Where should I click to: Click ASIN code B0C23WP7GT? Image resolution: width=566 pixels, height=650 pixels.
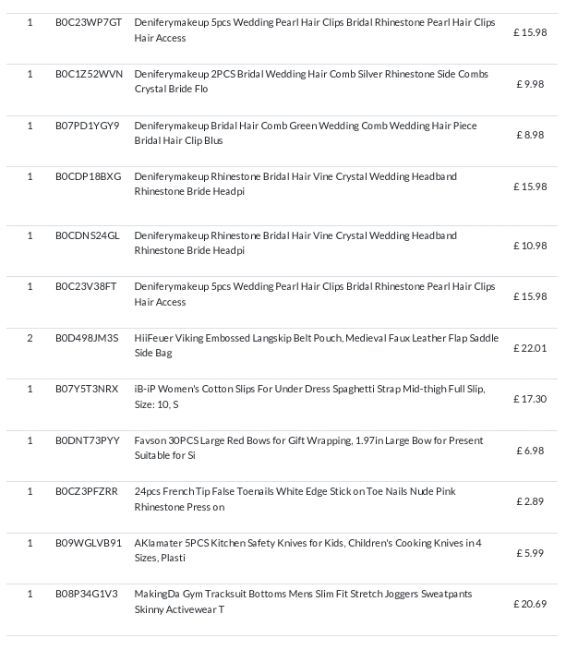[x=88, y=22]
